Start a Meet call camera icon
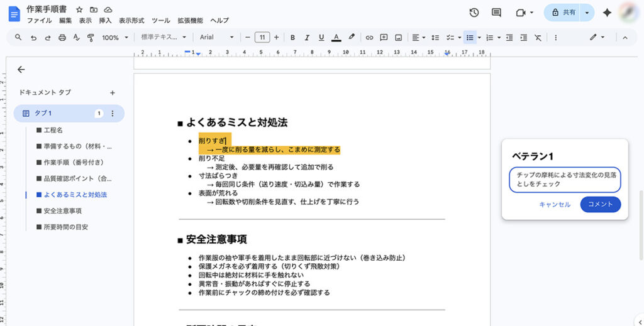Viewport: 644px width, 326px height. point(521,13)
